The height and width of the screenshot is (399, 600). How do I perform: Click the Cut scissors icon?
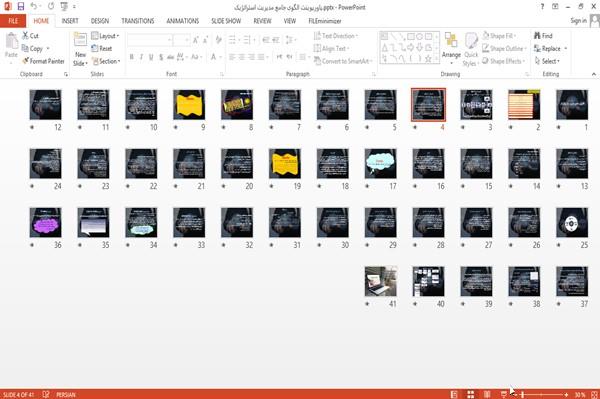click(x=25, y=36)
